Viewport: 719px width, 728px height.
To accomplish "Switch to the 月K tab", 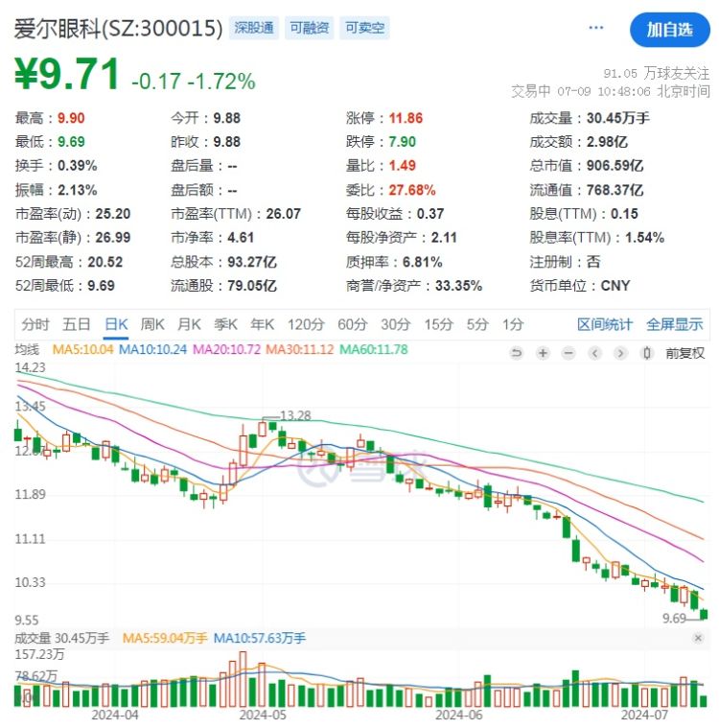I will [189, 324].
